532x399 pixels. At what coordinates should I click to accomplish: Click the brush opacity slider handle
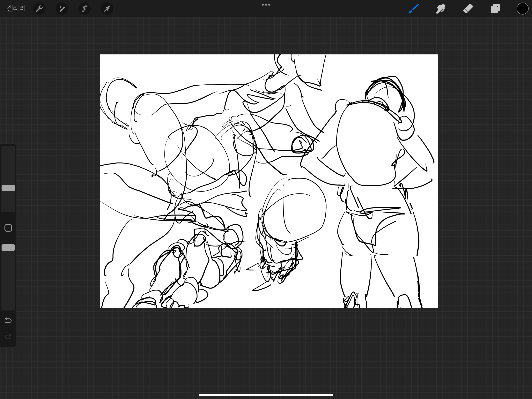8,248
